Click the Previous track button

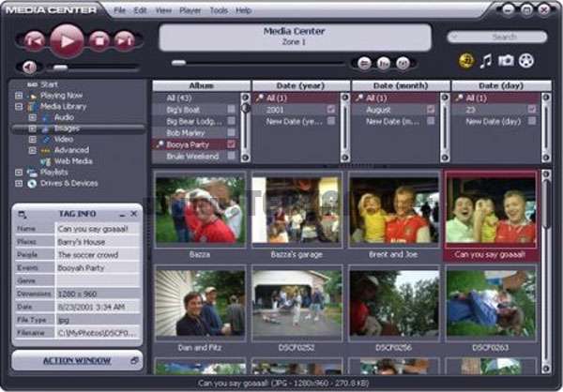pos(35,40)
